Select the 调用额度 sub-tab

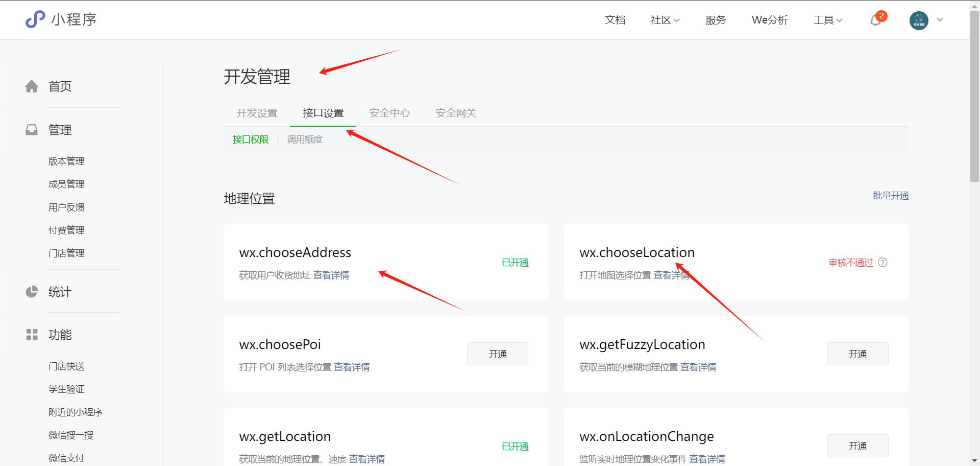pos(305,139)
